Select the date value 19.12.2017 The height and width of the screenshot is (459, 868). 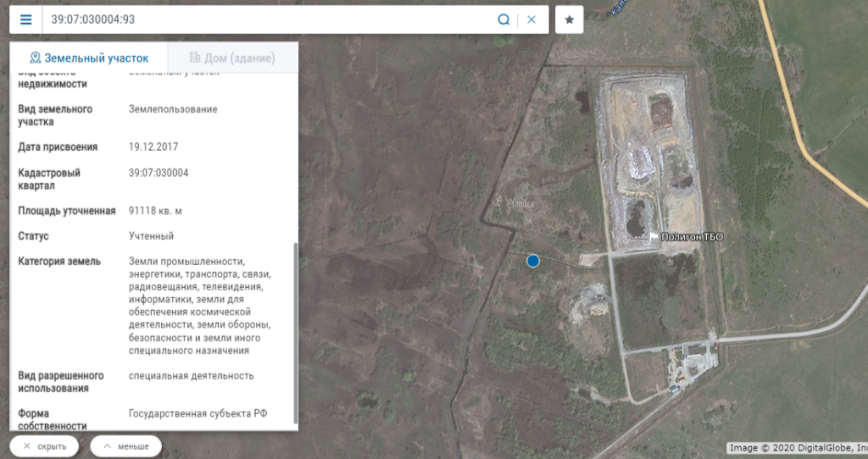(x=153, y=147)
